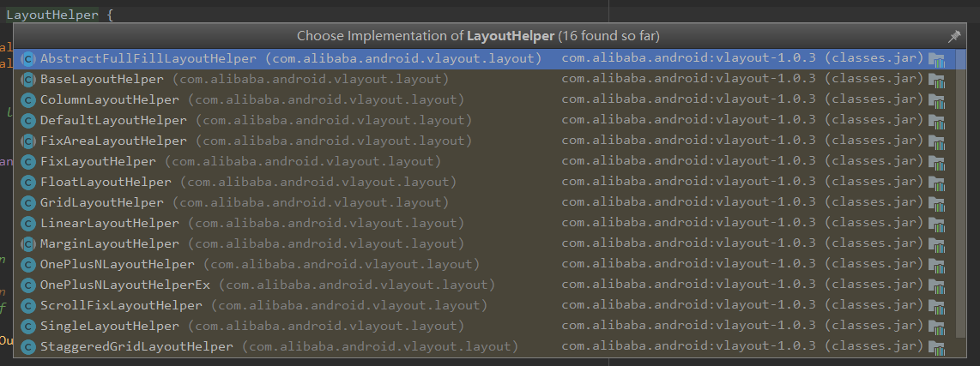Select OnePlusNLayoutHelper in the list
Image resolution: width=980 pixels, height=366 pixels.
coord(485,265)
